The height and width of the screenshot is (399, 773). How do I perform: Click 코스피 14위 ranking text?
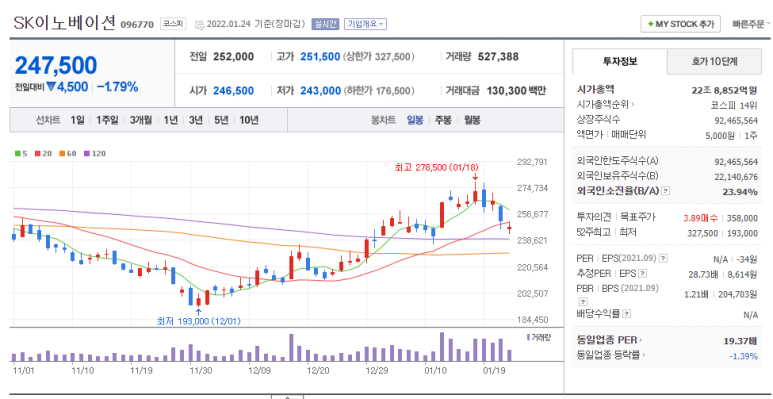click(735, 105)
